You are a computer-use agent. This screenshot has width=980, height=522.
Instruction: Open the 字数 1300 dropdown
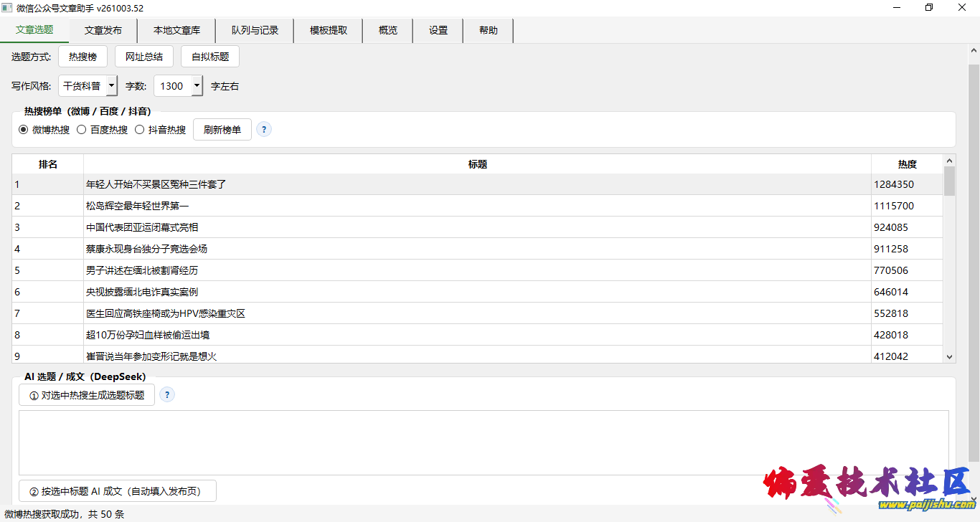click(178, 86)
